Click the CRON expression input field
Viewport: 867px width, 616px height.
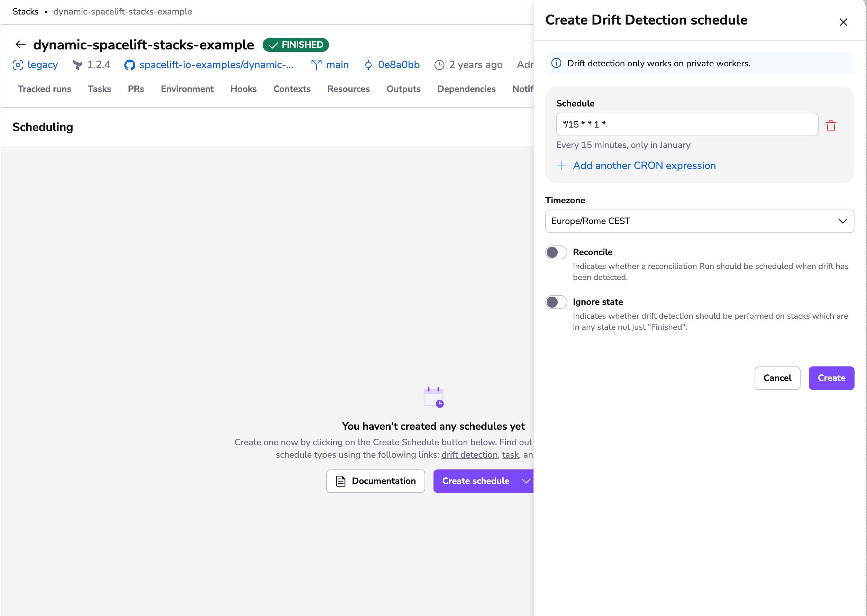(687, 124)
